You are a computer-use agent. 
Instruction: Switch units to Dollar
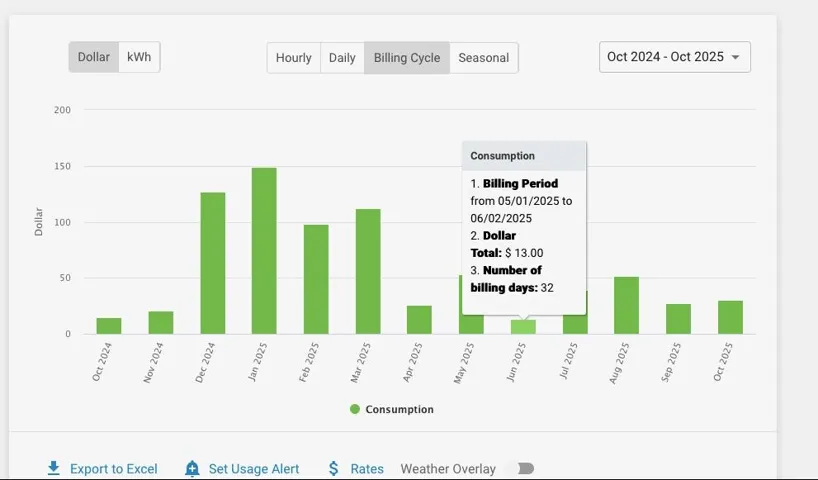[x=94, y=57]
